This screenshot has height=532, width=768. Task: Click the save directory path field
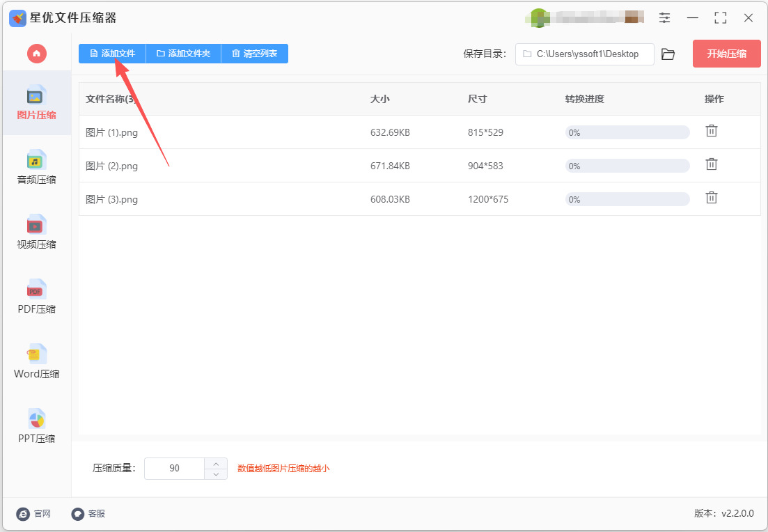pos(584,54)
